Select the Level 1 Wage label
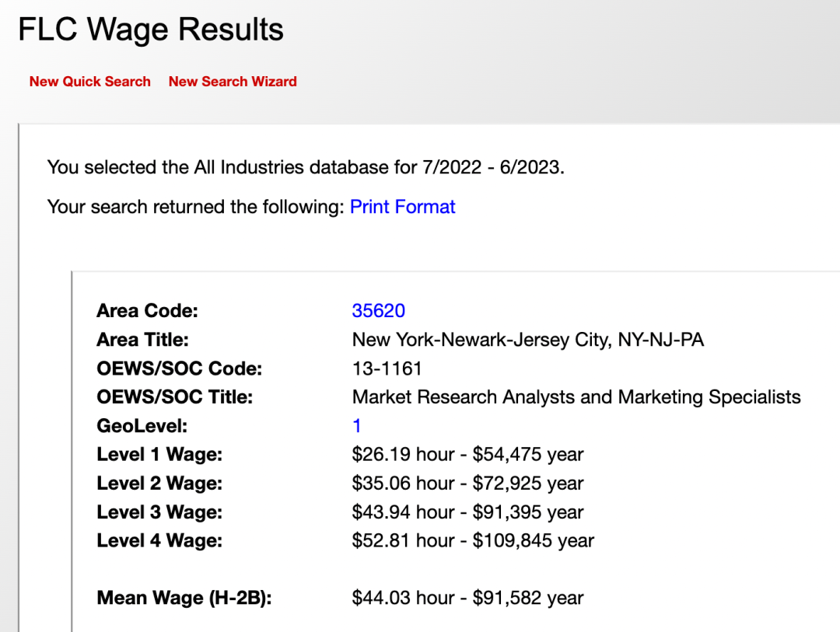Viewport: 840px width, 632px height. pos(159,454)
